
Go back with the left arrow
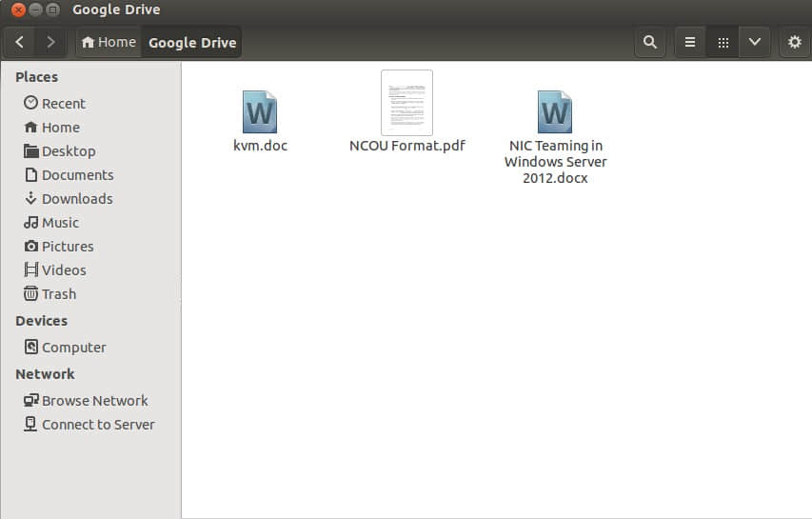20,42
